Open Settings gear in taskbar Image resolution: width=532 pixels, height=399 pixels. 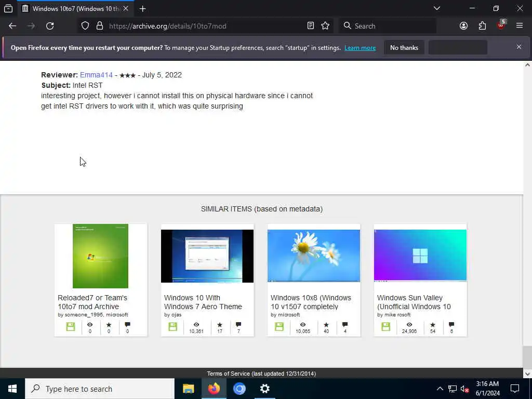pyautogui.click(x=264, y=389)
